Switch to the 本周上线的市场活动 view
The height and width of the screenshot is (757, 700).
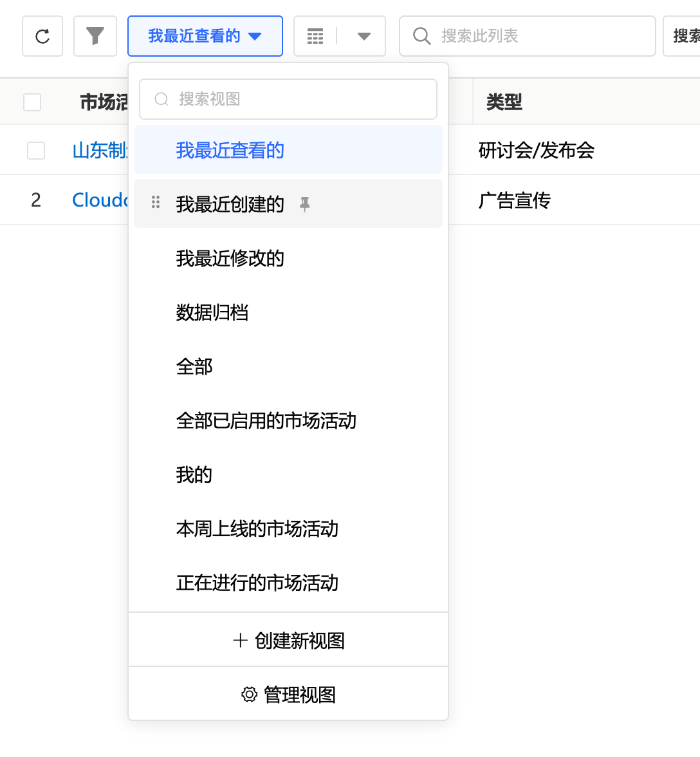click(257, 529)
